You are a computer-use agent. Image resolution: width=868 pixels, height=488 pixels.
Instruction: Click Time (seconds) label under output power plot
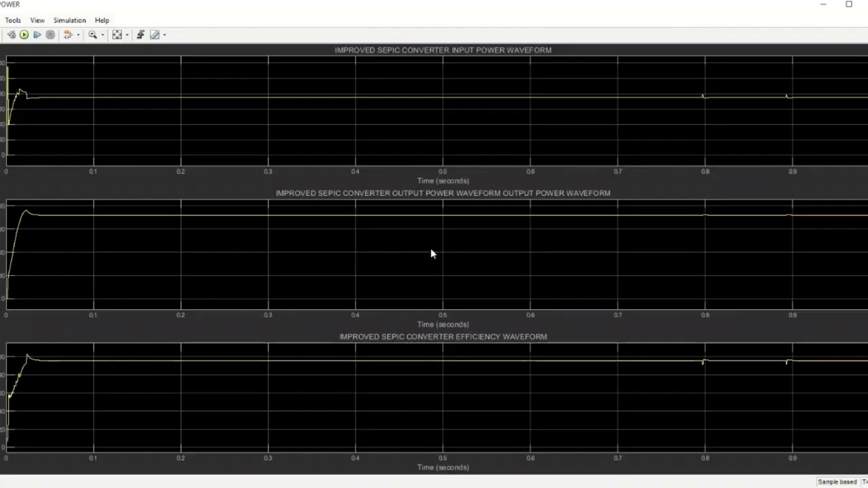coord(443,324)
